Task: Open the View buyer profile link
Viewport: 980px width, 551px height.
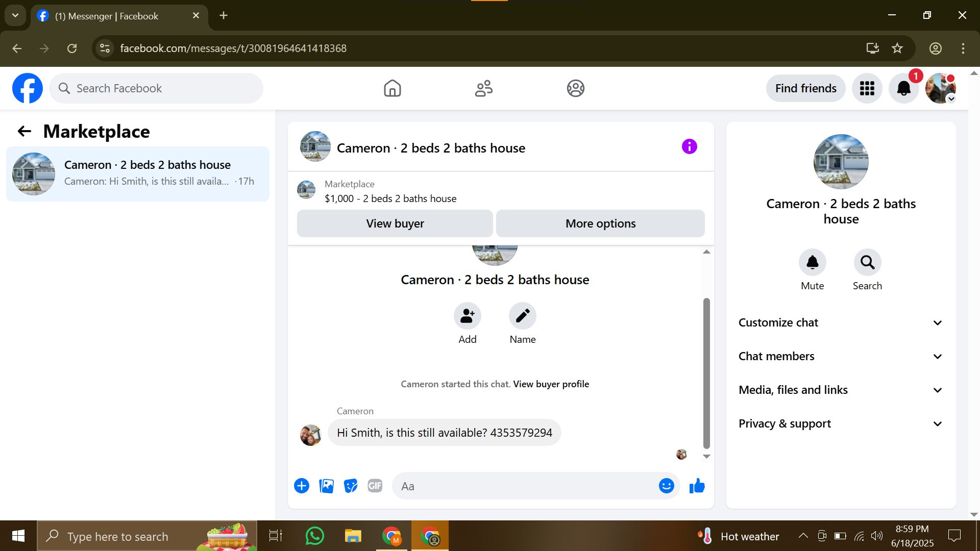Action: click(x=551, y=384)
